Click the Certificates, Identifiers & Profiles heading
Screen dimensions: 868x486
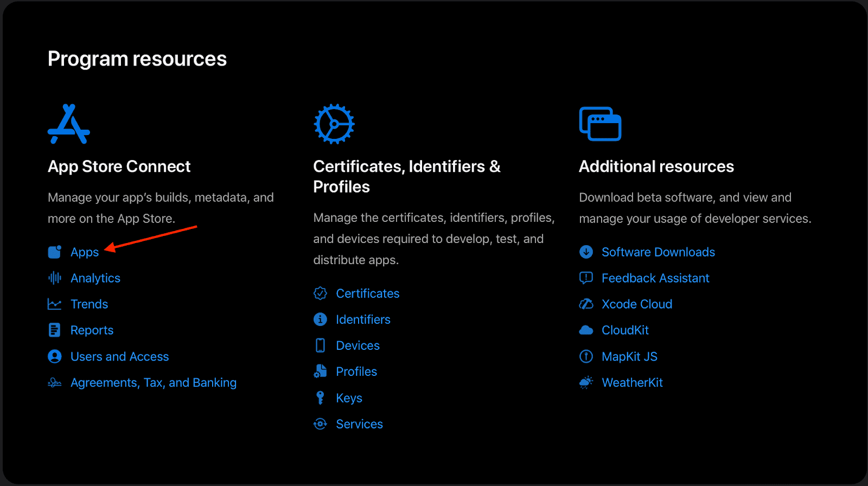pos(407,176)
